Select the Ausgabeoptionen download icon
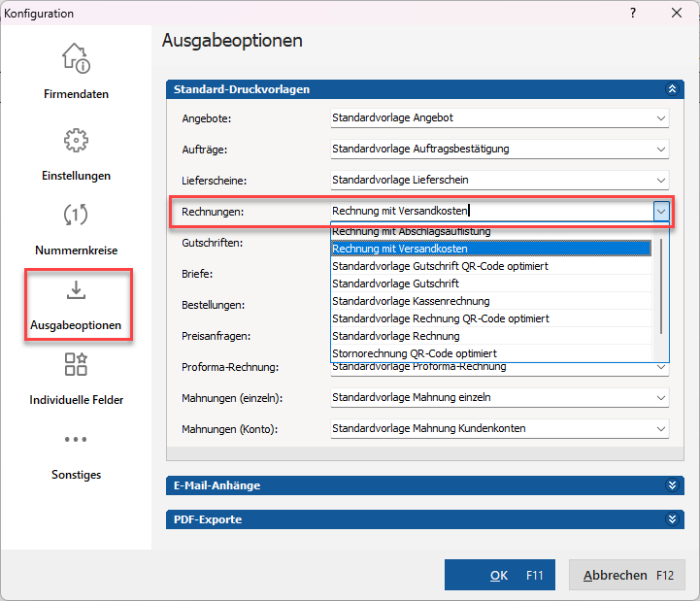The image size is (700, 601). point(76,289)
